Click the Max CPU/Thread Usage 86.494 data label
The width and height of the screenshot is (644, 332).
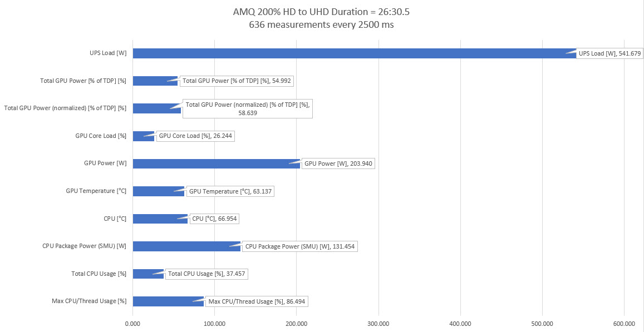click(257, 301)
